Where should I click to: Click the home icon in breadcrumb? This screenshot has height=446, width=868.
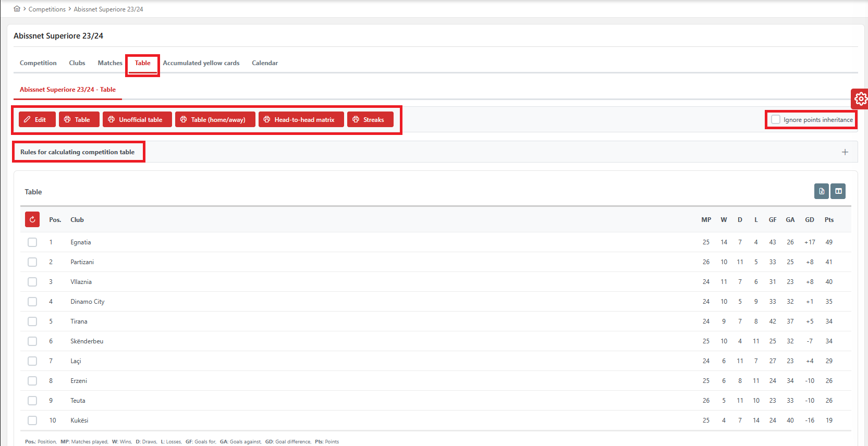point(17,9)
